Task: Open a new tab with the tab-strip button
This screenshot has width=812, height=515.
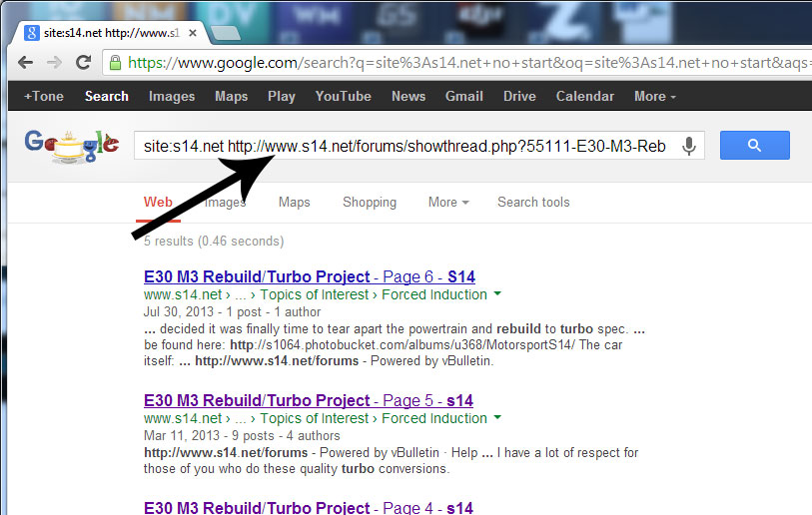Action: (226, 33)
